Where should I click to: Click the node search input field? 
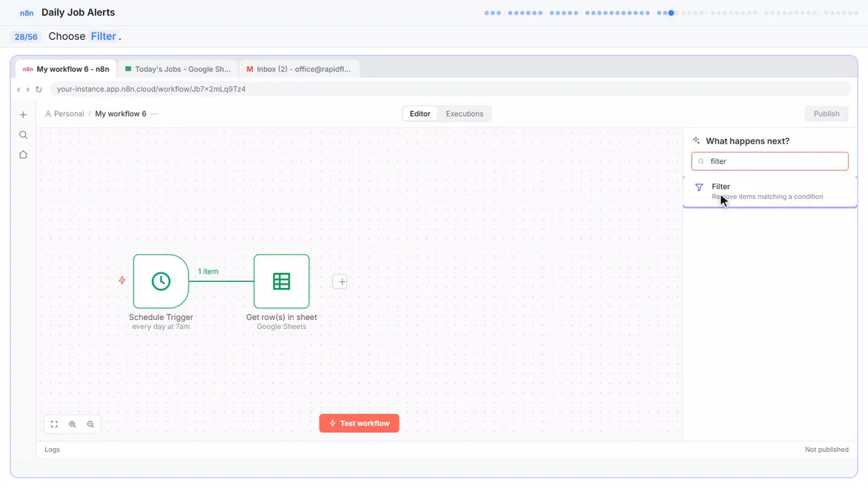770,161
